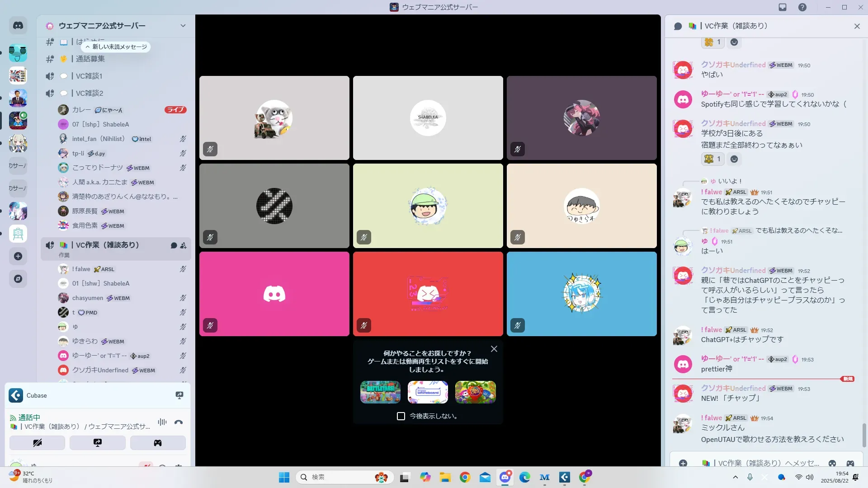Image resolution: width=868 pixels, height=488 pixels.
Task: Jump to 新しい未読メッセージ
Action: [116, 47]
